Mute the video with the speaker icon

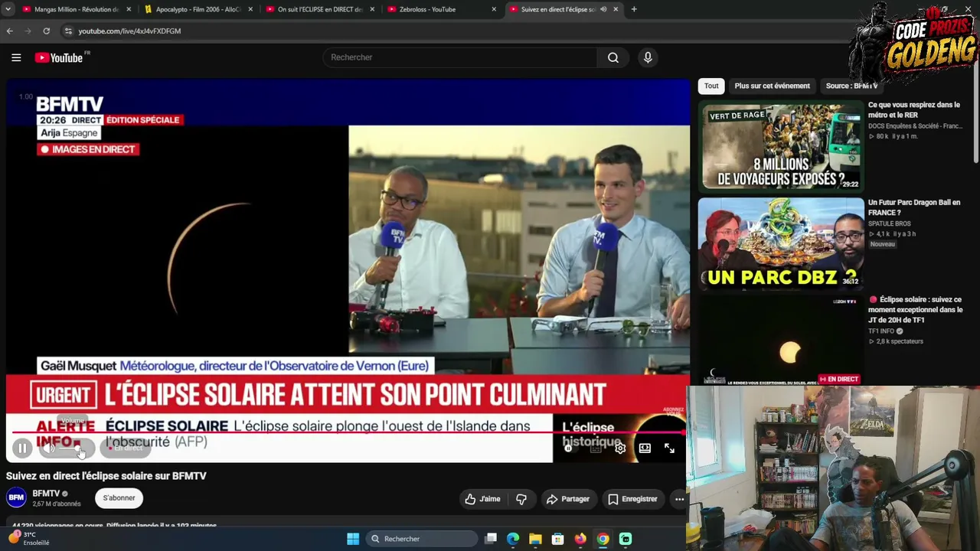click(49, 448)
